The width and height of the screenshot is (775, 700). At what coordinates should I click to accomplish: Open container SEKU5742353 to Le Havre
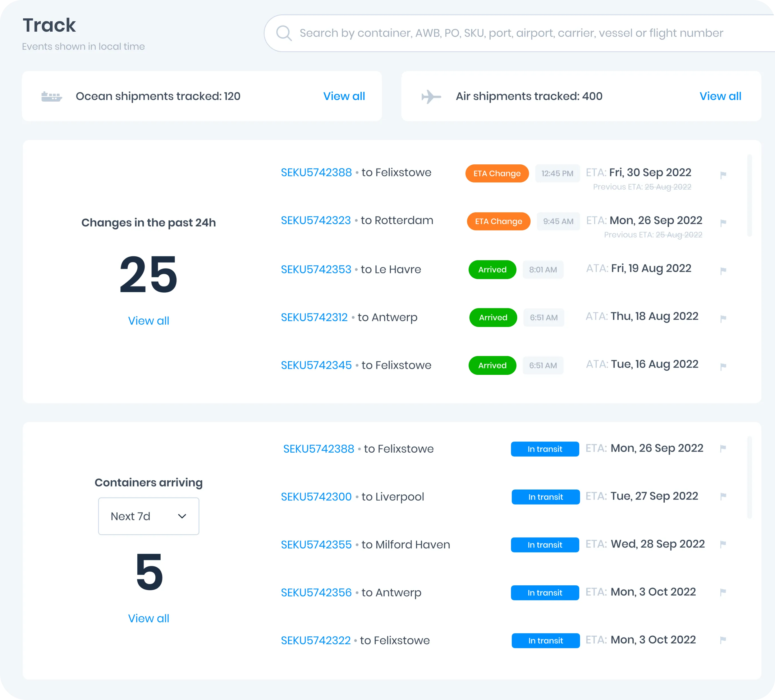316,269
